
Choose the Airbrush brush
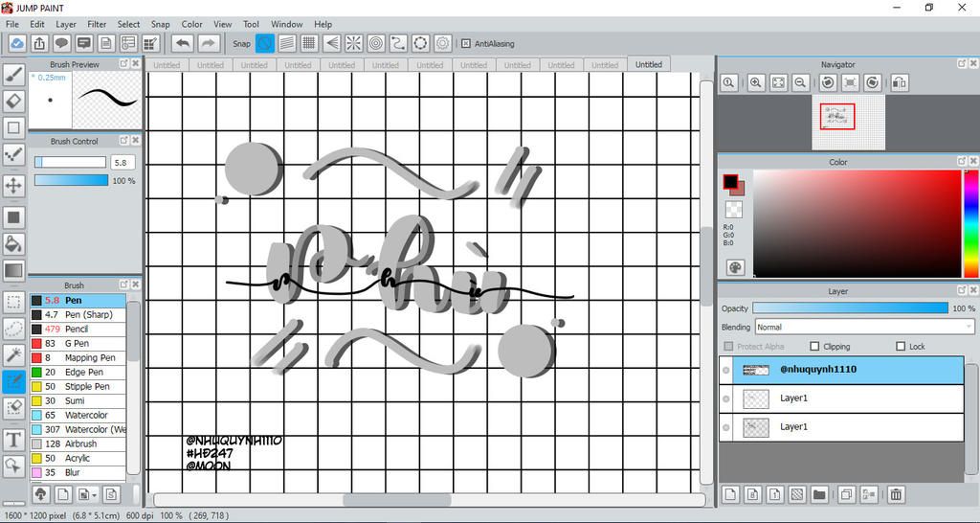[x=78, y=443]
